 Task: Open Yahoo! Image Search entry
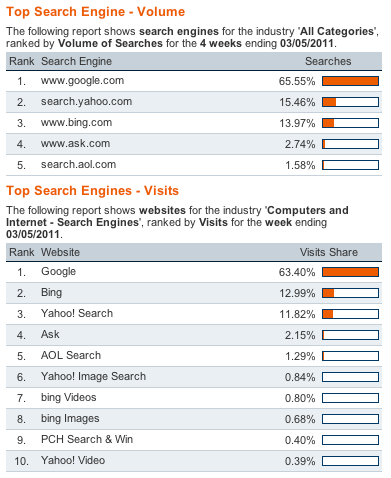pyautogui.click(x=93, y=377)
